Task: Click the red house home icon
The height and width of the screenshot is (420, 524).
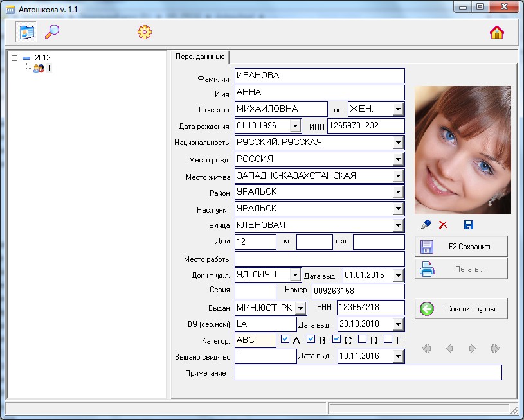Action: point(496,32)
